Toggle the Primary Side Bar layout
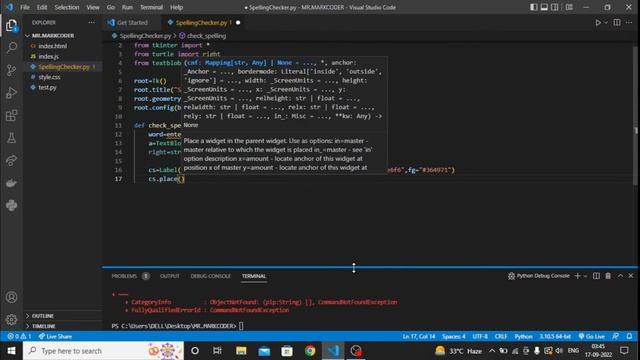Image resolution: width=640 pixels, height=360 pixels. click(x=533, y=7)
